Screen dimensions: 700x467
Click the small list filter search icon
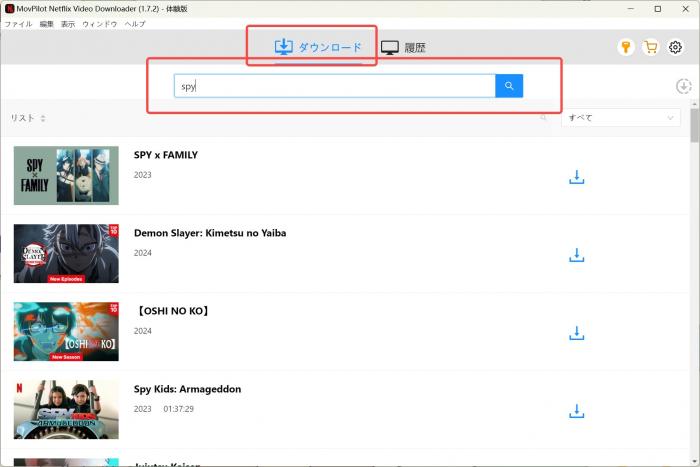click(543, 118)
